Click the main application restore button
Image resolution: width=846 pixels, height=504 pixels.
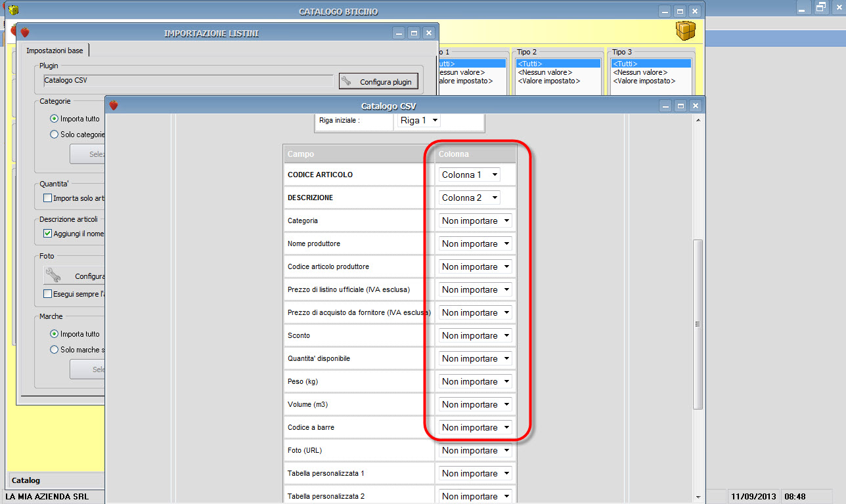tap(821, 7)
